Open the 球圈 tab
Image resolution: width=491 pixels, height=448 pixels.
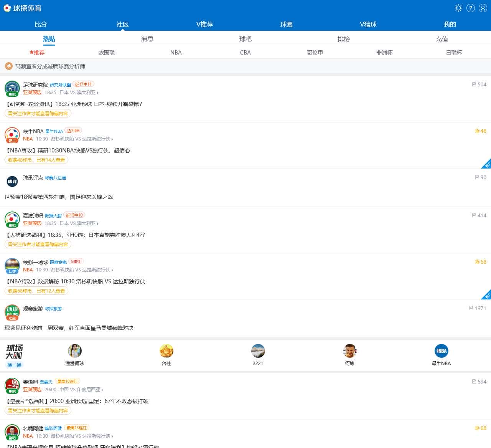pyautogui.click(x=286, y=24)
